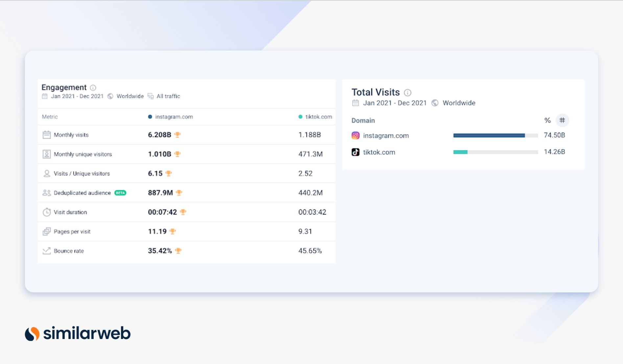Click the Visit duration clock icon
The height and width of the screenshot is (364, 623).
coord(47,212)
